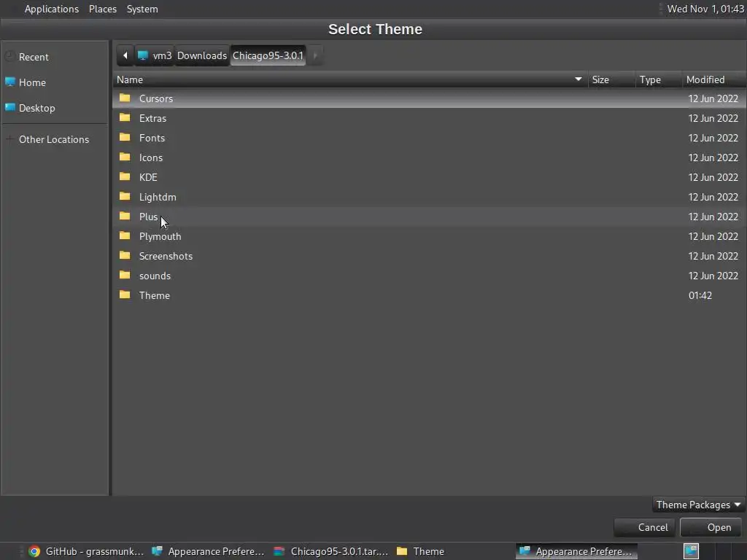Sort the list by Modified column
Image resolution: width=747 pixels, height=560 pixels.
[x=713, y=79]
